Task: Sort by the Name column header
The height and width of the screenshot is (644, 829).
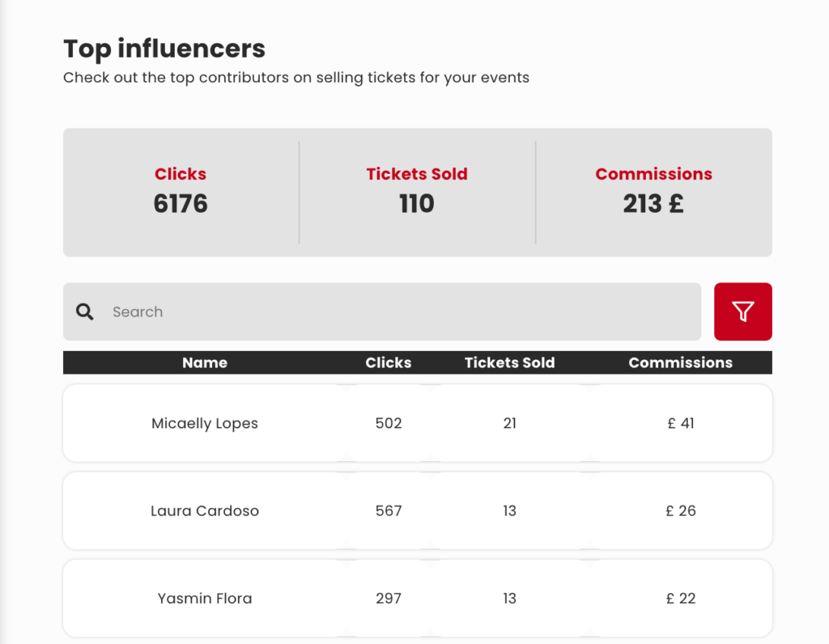Action: (x=205, y=362)
